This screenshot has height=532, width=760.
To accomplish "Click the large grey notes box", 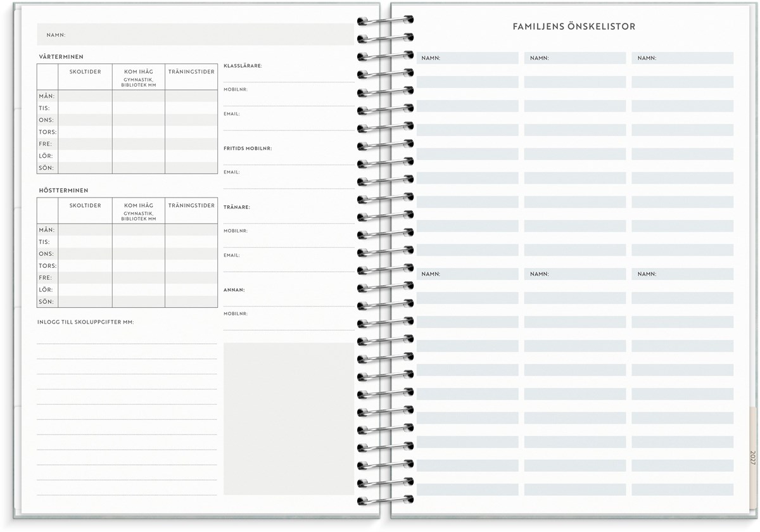I will 288,419.
